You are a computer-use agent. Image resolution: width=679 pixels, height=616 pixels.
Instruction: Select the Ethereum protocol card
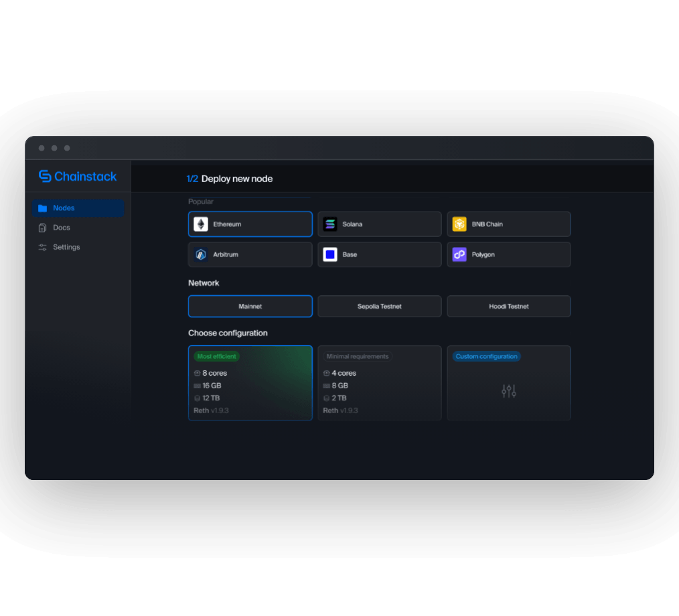pos(250,224)
